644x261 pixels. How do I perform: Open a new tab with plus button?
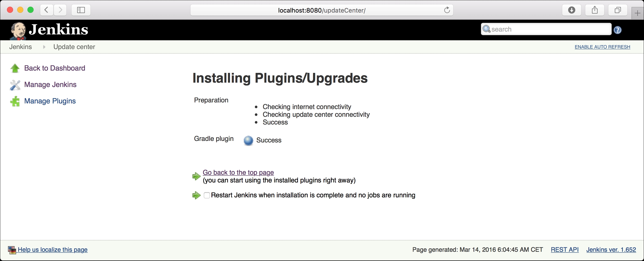638,13
